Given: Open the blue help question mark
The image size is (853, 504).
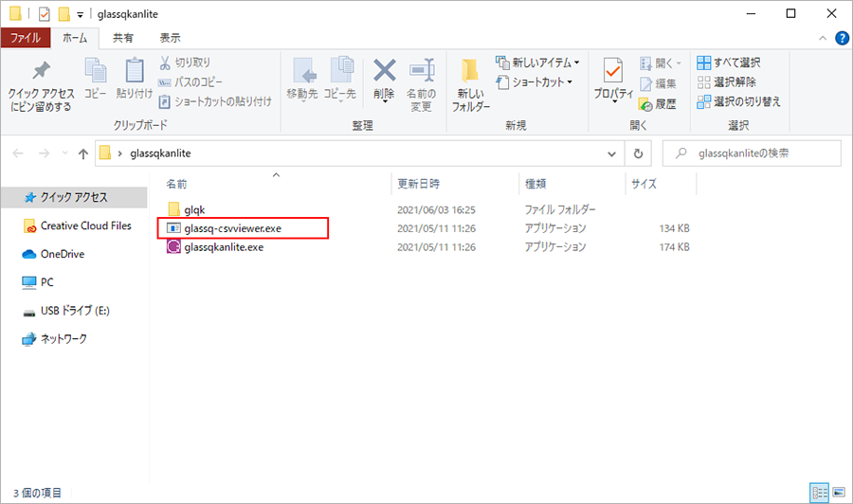Looking at the screenshot, I should 842,38.
